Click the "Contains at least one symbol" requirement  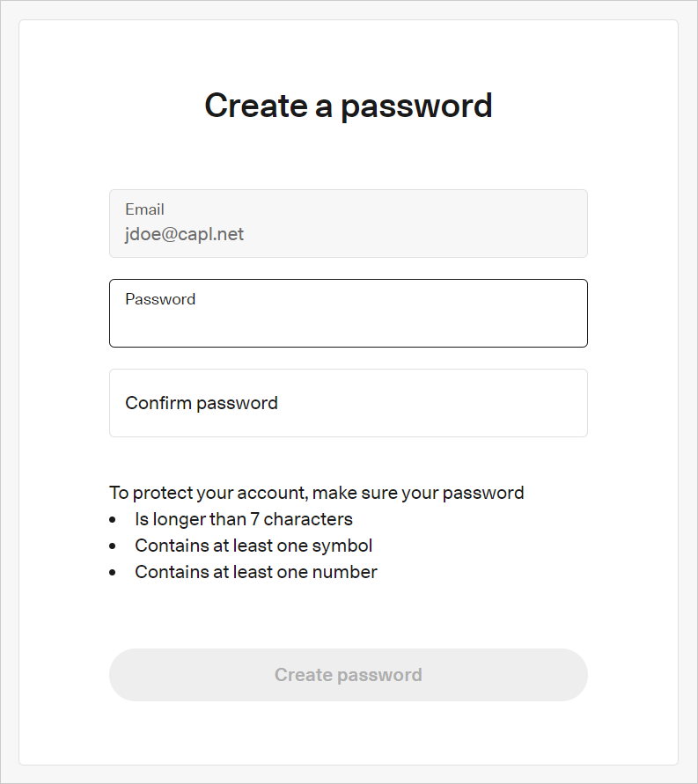[x=253, y=546]
